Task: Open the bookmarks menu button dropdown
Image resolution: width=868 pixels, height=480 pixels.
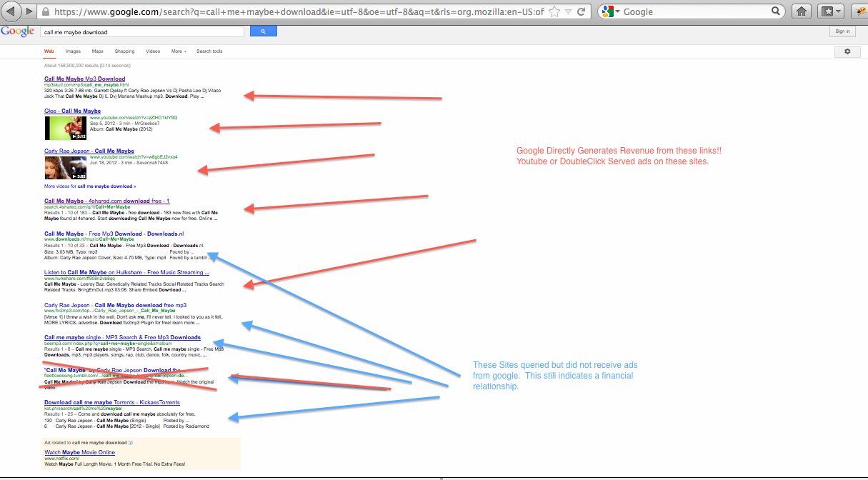Action: 838,11
